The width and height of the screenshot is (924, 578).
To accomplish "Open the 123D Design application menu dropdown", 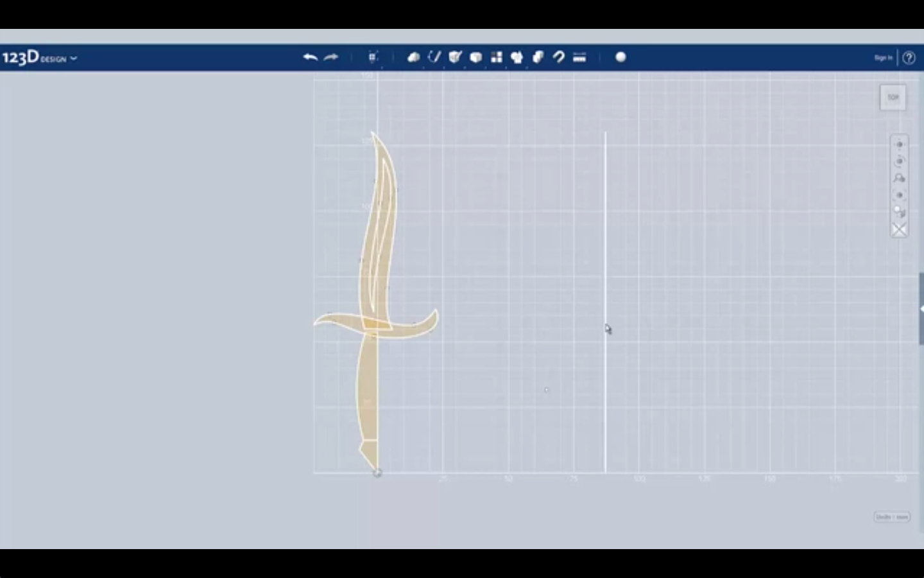I will (x=39, y=58).
